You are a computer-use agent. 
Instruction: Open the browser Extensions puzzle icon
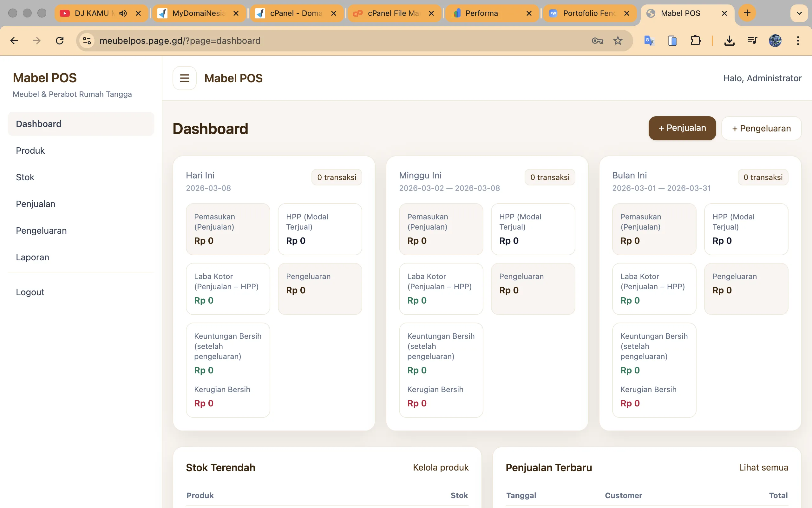coord(695,41)
